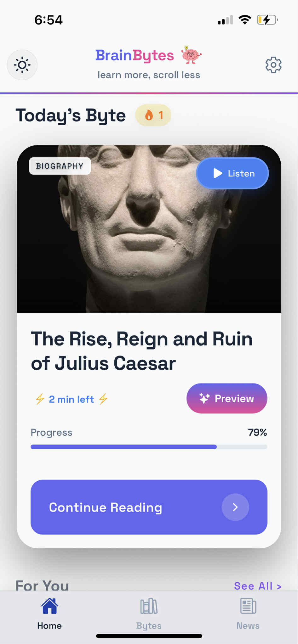Tap the battery charging indicator
This screenshot has height=644, width=298.
tap(267, 20)
